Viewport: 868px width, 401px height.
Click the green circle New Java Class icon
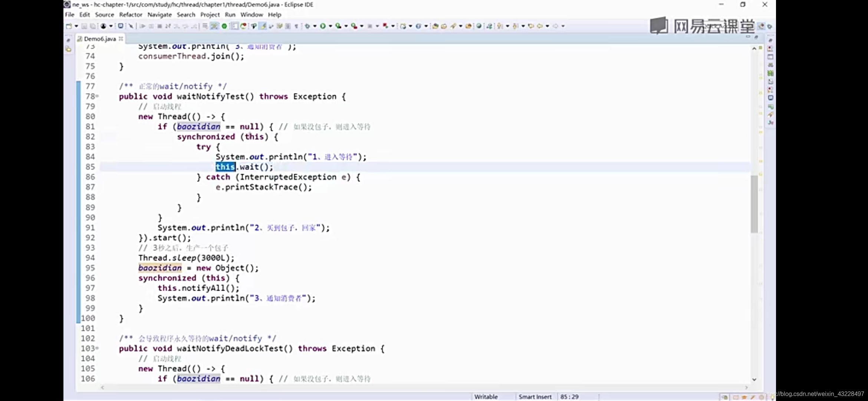pyautogui.click(x=224, y=26)
